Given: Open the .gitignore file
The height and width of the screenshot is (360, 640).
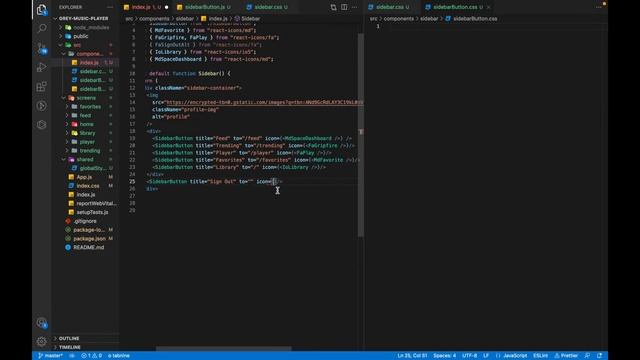Looking at the screenshot, I should [x=86, y=221].
